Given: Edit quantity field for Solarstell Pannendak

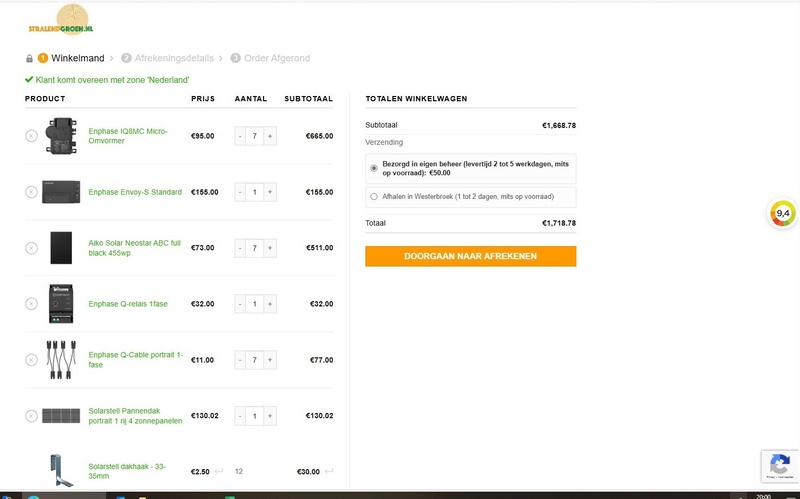Looking at the screenshot, I should (x=255, y=416).
